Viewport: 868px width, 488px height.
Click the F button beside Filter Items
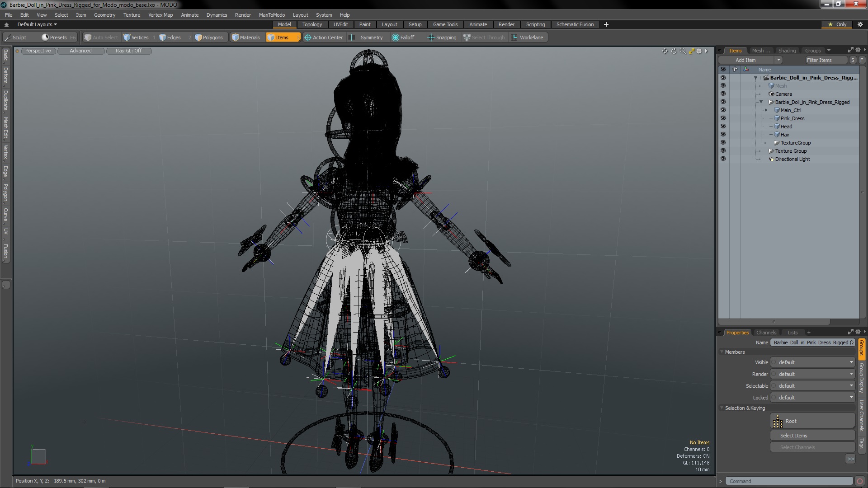click(862, 60)
